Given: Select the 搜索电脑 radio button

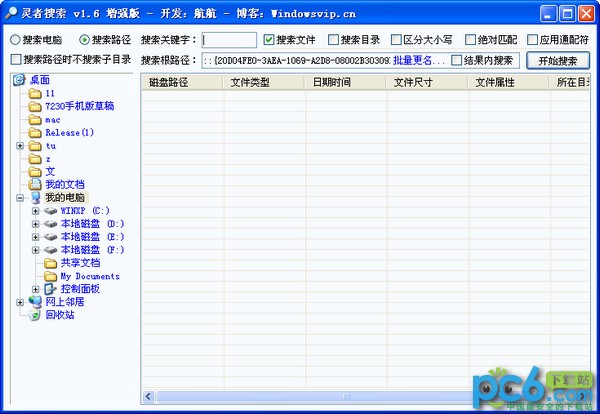Looking at the screenshot, I should (x=15, y=39).
